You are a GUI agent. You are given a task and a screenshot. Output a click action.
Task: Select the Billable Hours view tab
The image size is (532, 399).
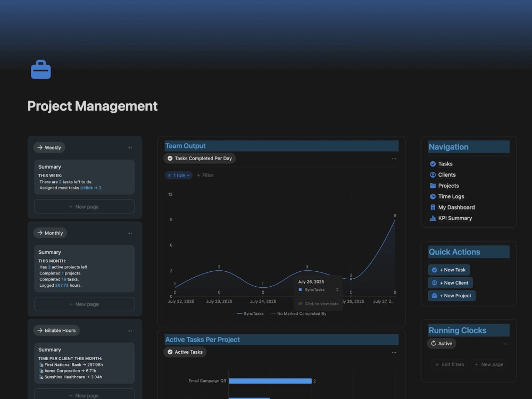[x=57, y=330]
